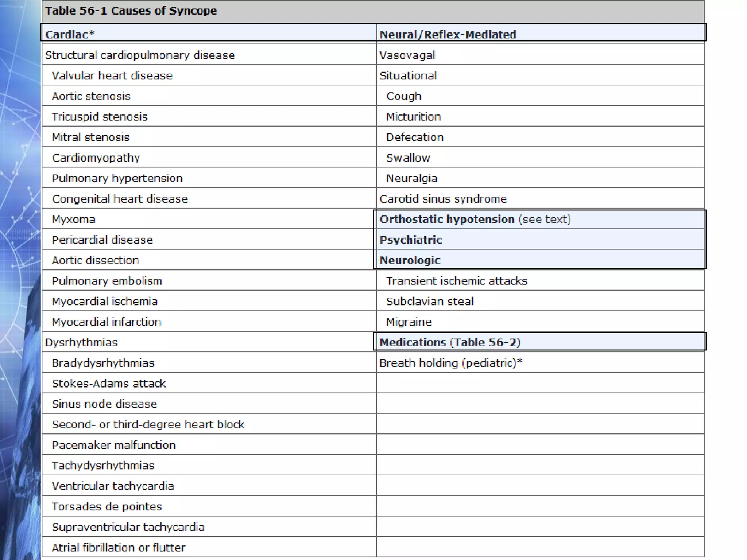
Task: Select Stokes-Adams attack entry
Action: point(109,384)
